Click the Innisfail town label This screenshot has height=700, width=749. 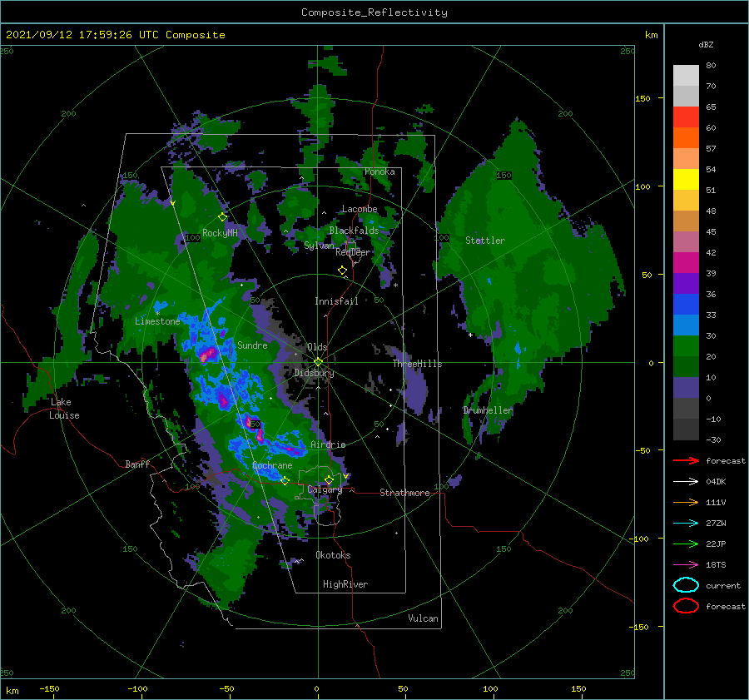coord(336,301)
